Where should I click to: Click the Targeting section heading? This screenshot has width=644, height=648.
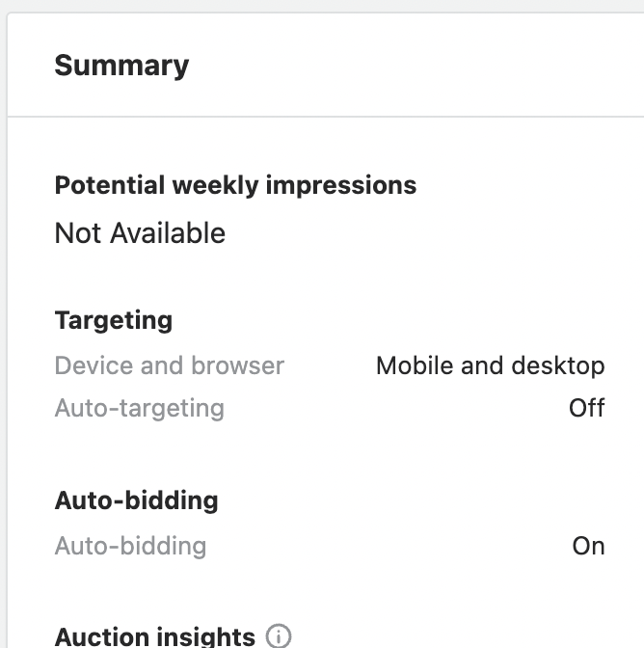tap(114, 320)
